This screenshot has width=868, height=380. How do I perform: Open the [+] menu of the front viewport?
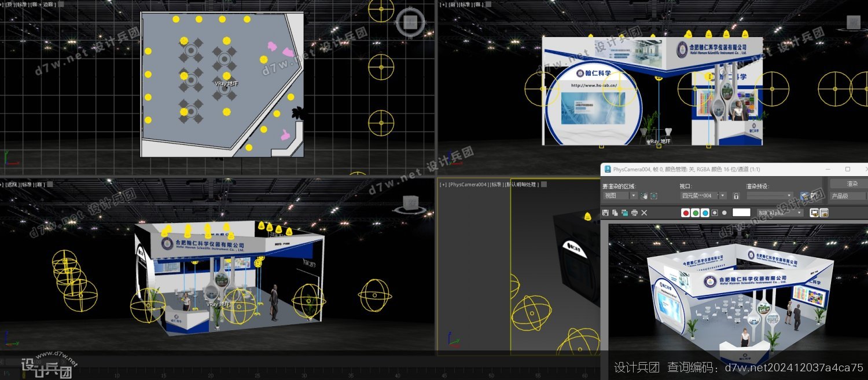443,5
